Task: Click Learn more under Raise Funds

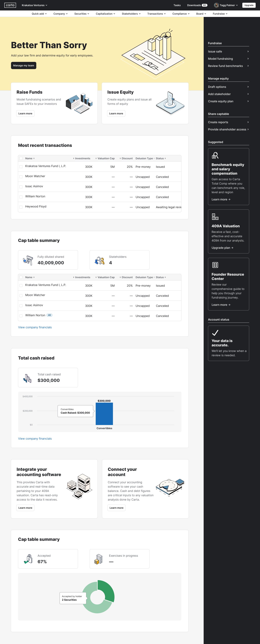Action: pos(25,113)
